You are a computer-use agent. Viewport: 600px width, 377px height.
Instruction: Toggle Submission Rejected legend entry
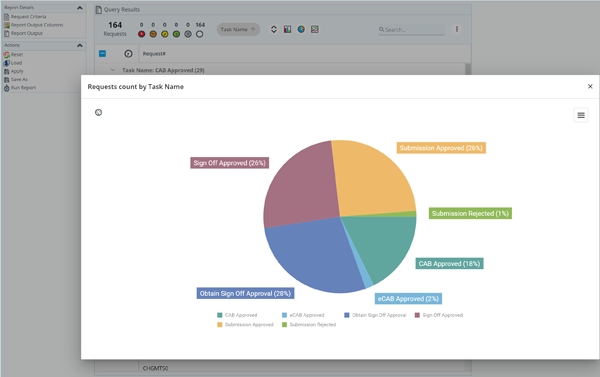coord(309,325)
